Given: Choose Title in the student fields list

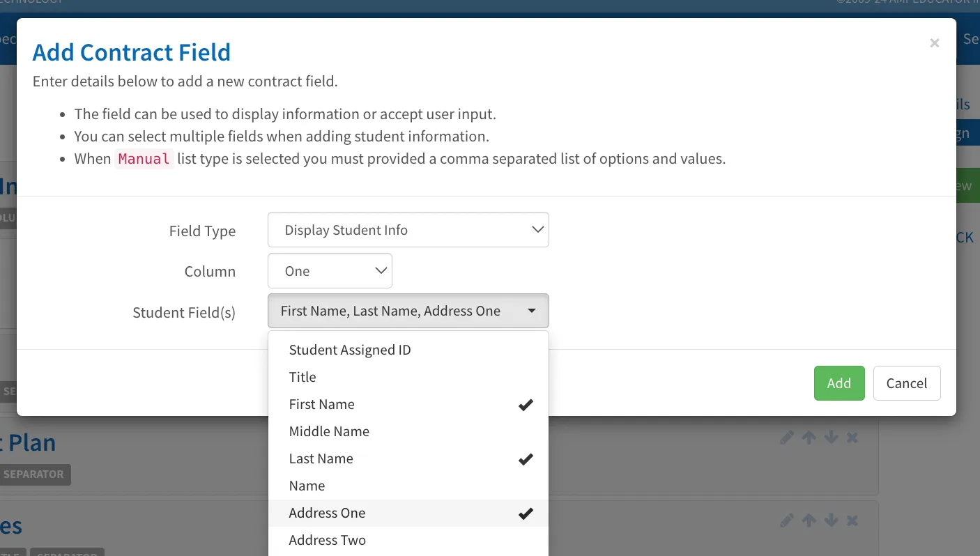Looking at the screenshot, I should coord(408,377).
